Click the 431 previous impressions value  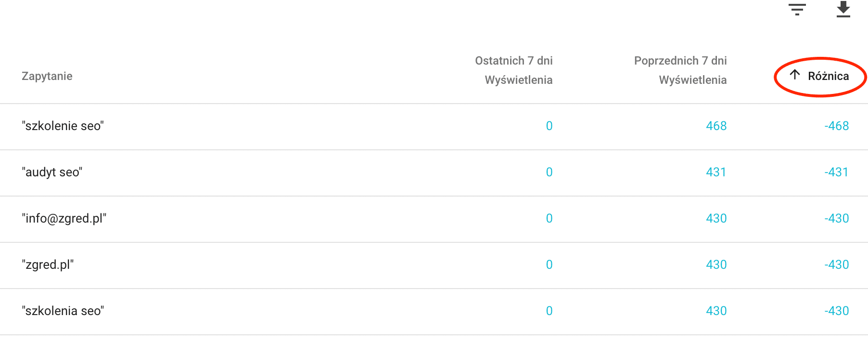[716, 172]
